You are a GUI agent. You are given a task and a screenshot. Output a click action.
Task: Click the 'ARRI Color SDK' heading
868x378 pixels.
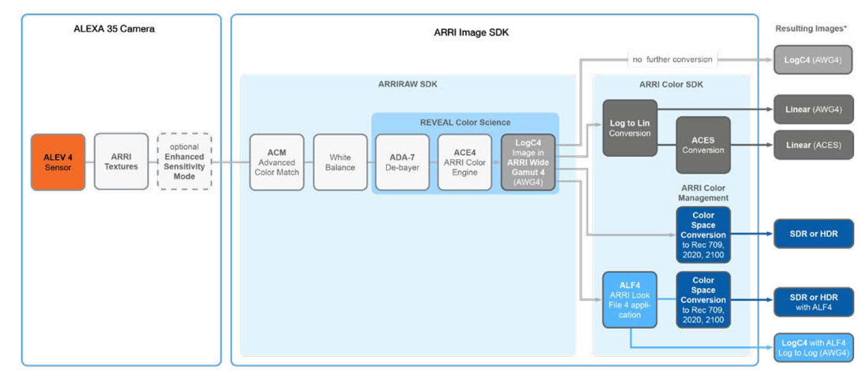click(670, 85)
